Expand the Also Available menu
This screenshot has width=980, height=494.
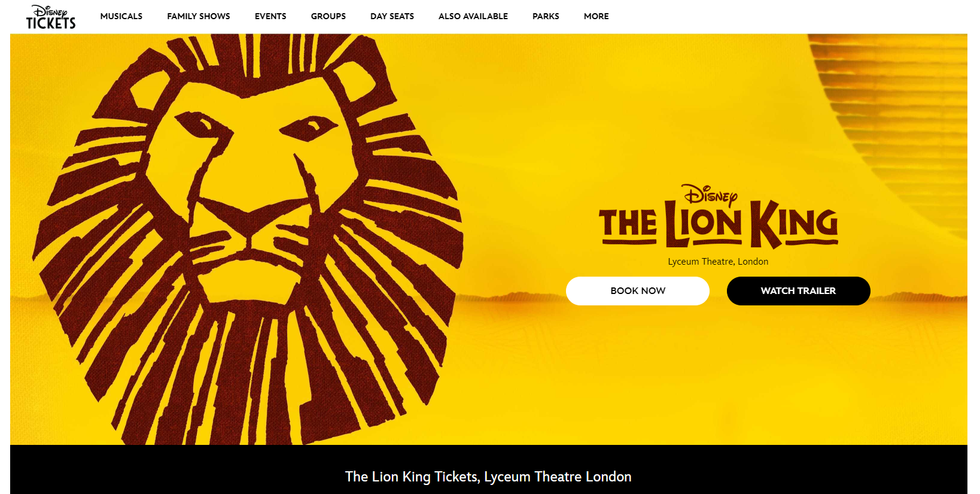pyautogui.click(x=473, y=16)
